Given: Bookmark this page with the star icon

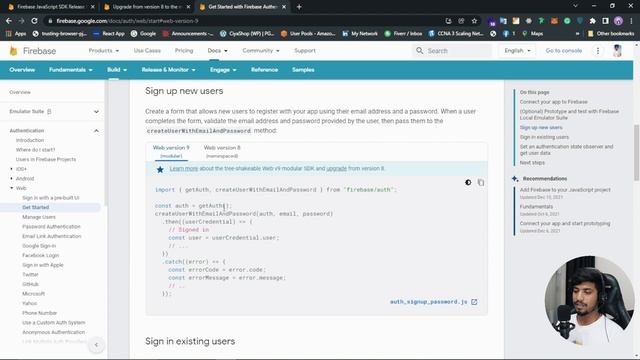Looking at the screenshot, I should [x=474, y=21].
